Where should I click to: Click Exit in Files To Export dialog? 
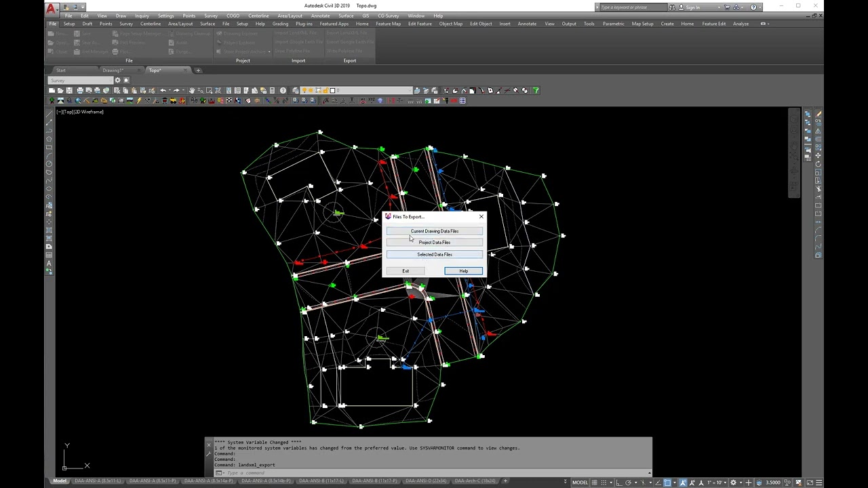[406, 271]
